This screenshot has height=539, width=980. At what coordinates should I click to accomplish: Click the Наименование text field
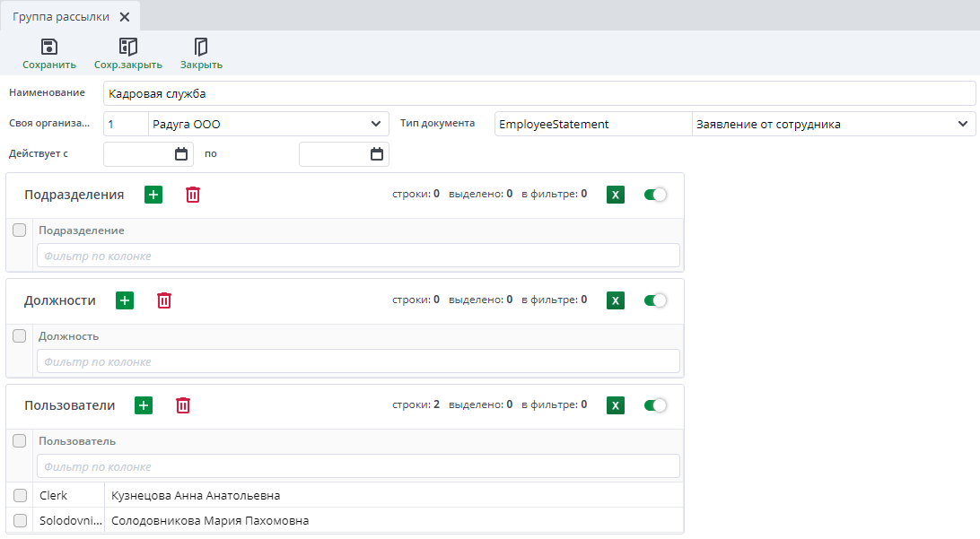point(538,93)
